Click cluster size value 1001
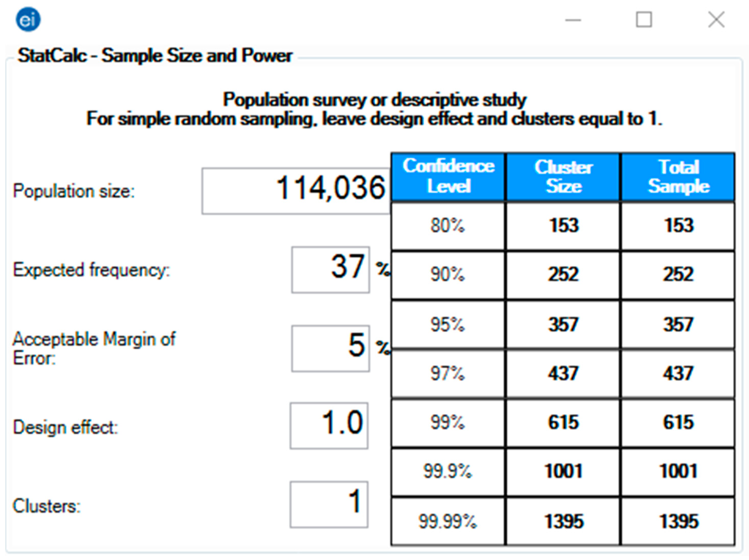Viewport: 749px width, 560px height. (x=563, y=471)
